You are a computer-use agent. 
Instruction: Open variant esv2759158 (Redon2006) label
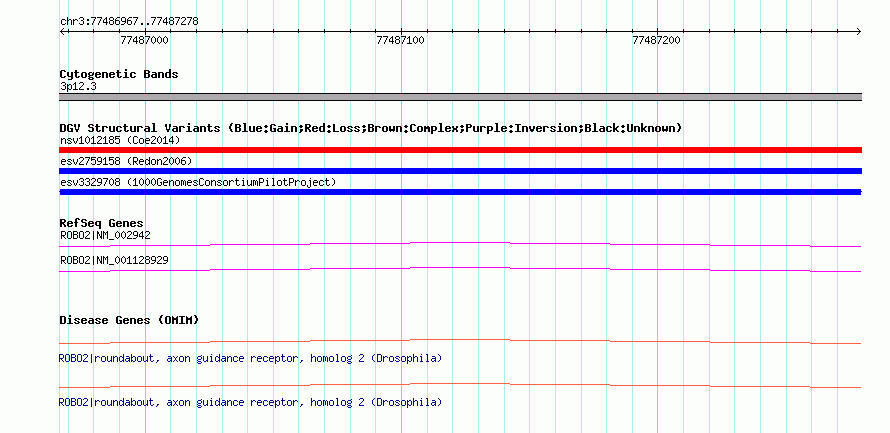pos(126,161)
